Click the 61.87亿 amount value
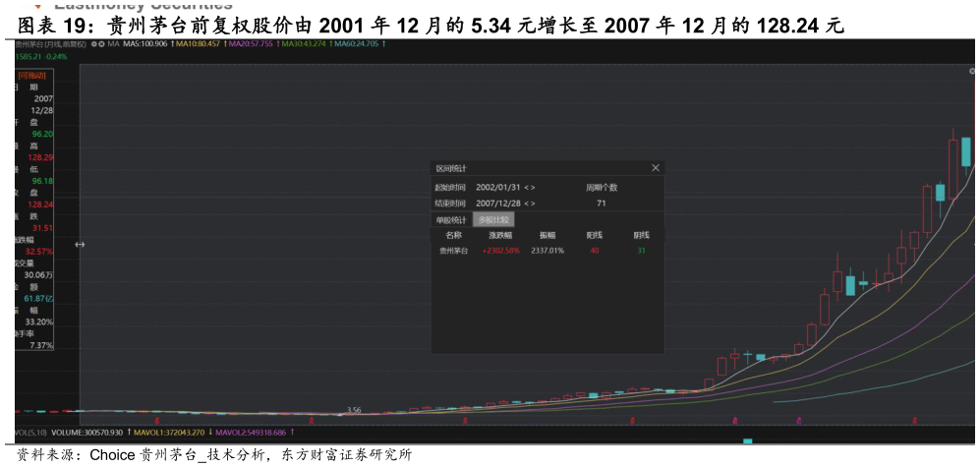Viewport: 980px width, 468px height. tap(38, 298)
